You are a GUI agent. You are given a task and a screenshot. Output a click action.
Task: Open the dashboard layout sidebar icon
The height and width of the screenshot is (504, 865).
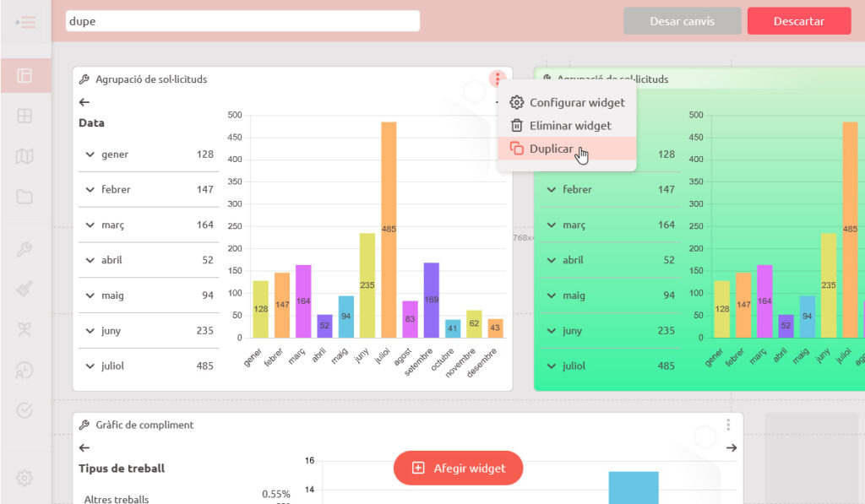click(24, 76)
